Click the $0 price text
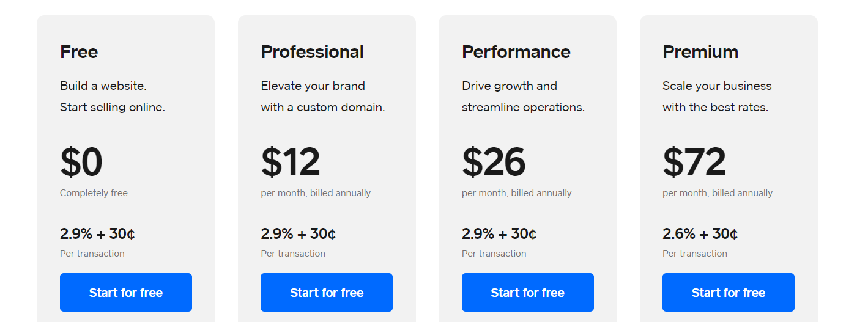The height and width of the screenshot is (322, 868). click(81, 163)
